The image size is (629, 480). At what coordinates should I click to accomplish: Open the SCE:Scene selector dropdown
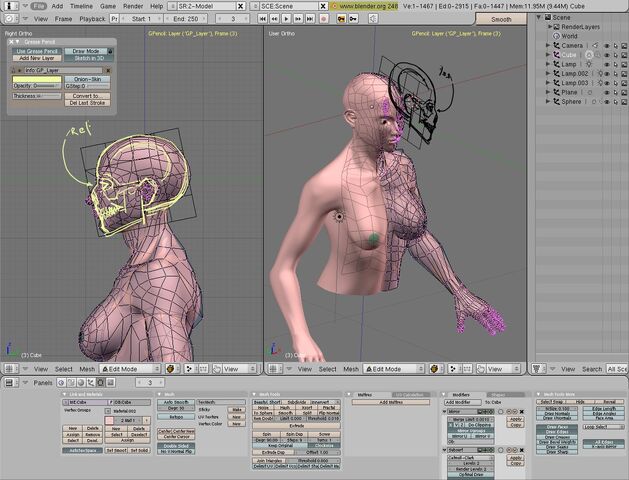tap(255, 6)
